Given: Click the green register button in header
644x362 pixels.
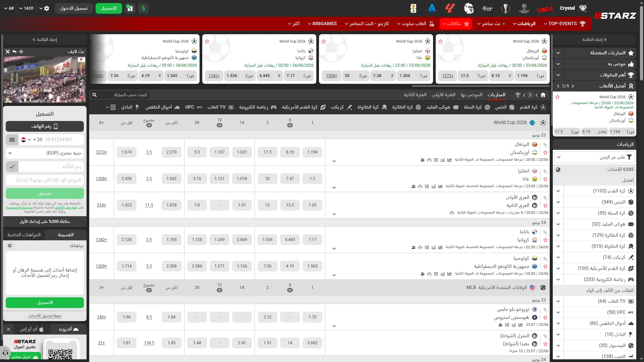Looking at the screenshot, I should (109, 8).
